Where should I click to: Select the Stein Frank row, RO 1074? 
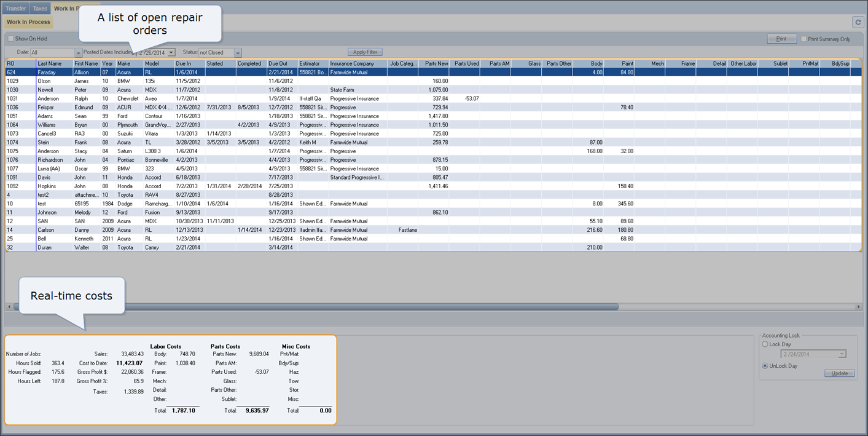point(433,142)
